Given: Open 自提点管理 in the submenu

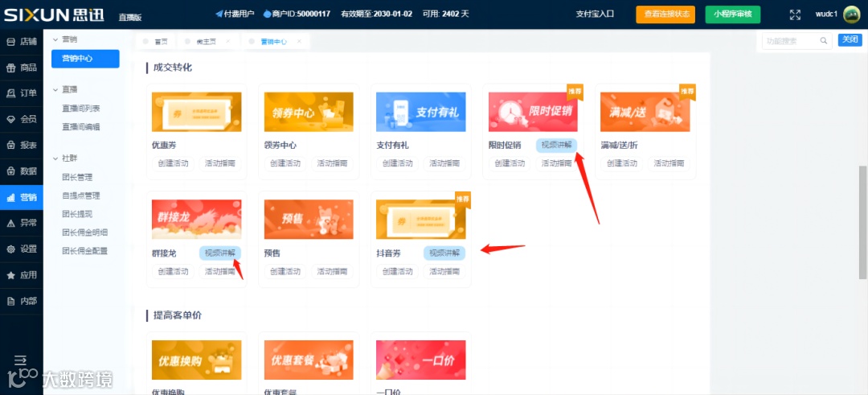Looking at the screenshot, I should point(81,195).
